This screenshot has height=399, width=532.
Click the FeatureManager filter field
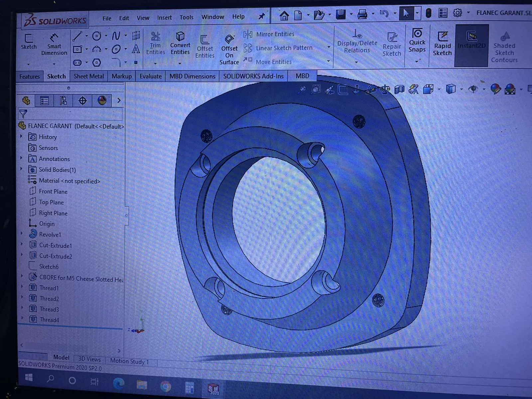point(70,114)
